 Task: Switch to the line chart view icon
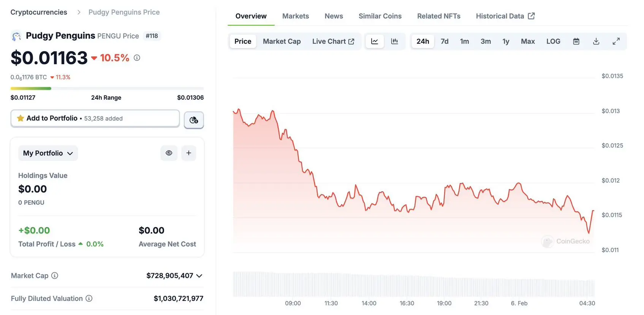point(375,41)
